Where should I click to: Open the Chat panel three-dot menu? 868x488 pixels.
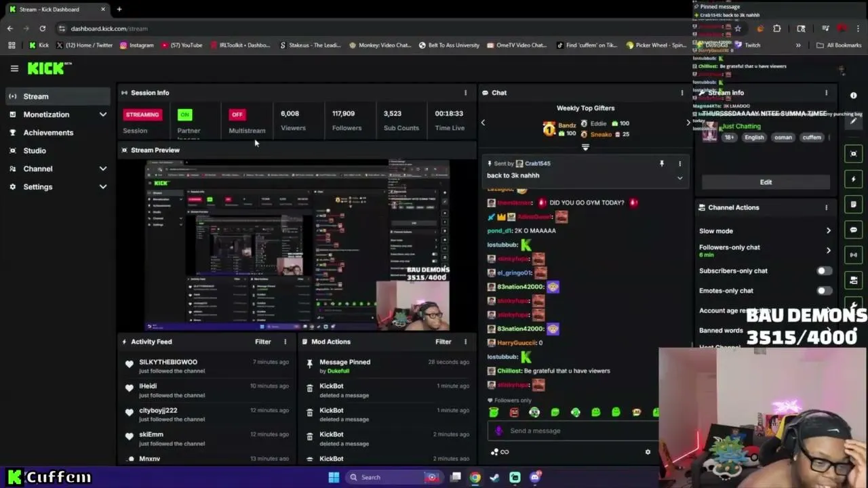(x=682, y=93)
